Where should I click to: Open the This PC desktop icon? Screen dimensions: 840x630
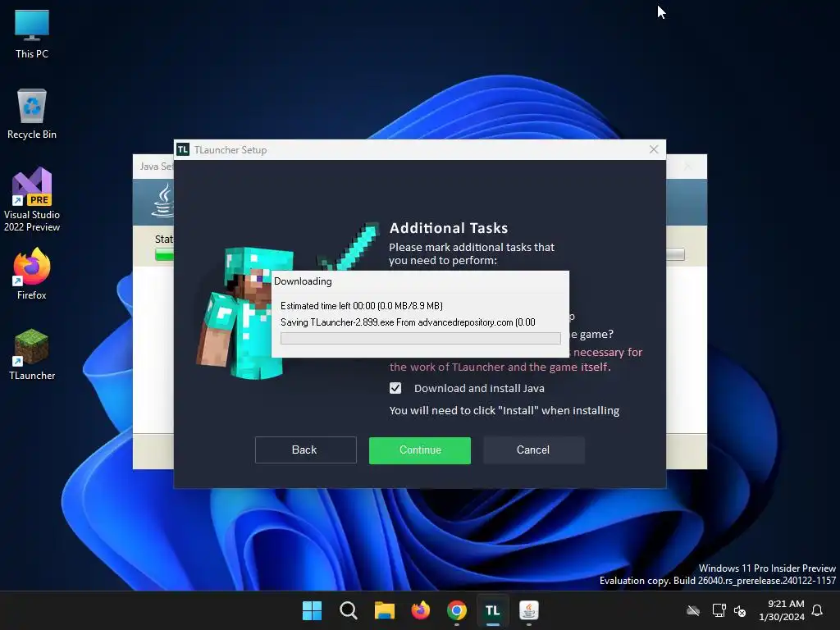click(32, 34)
